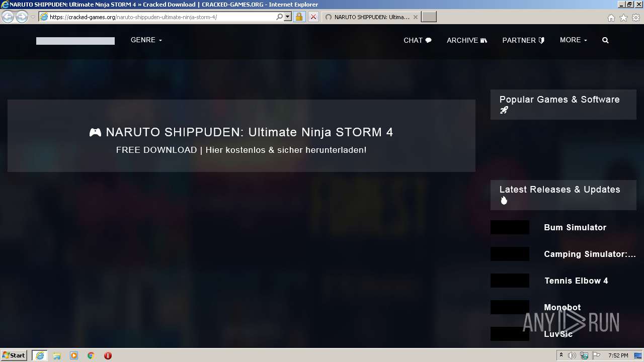Open the PARTNER menu item

coord(523,40)
